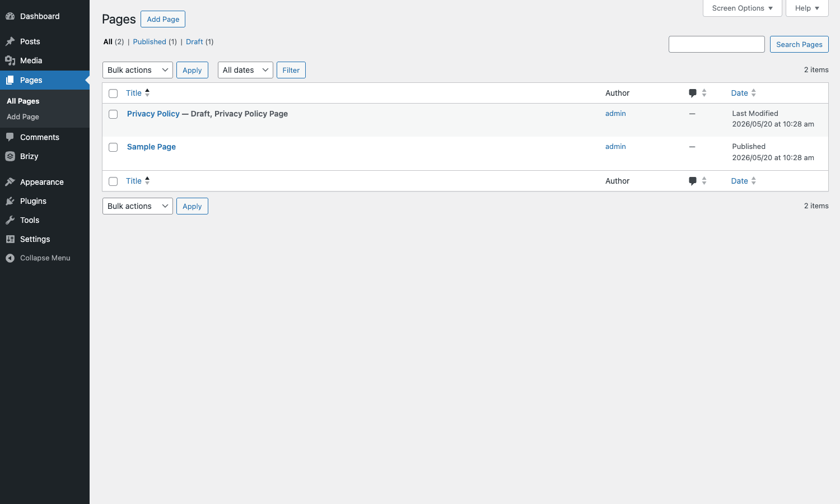The image size is (840, 504).
Task: Click the Search Pages button
Action: [x=799, y=44]
